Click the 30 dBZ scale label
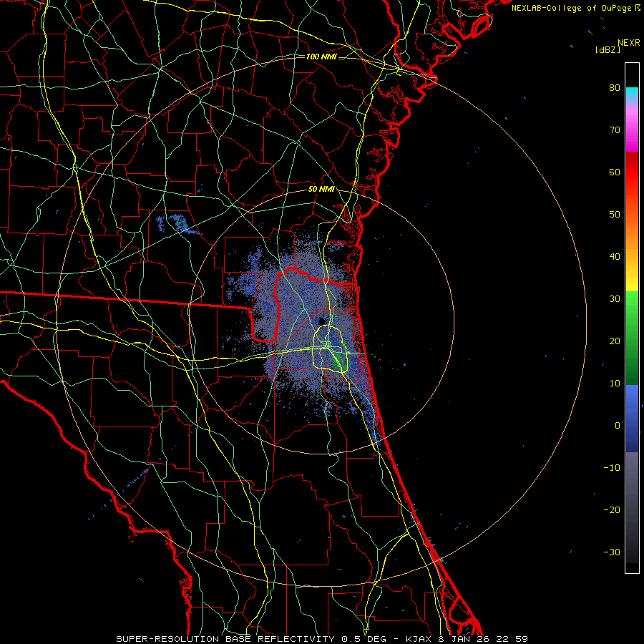644x644 pixels. tap(615, 299)
